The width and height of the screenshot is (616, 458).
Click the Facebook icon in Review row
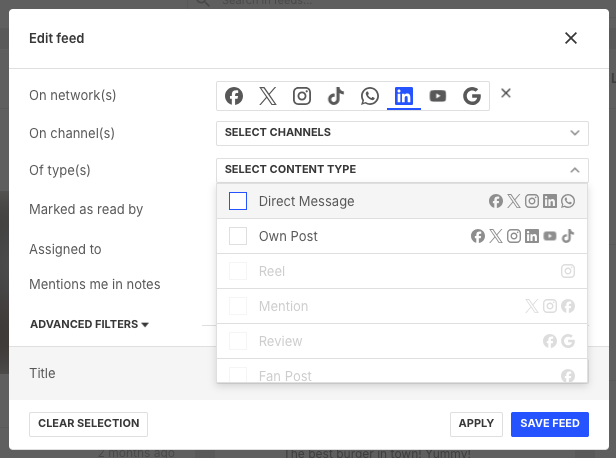550,341
